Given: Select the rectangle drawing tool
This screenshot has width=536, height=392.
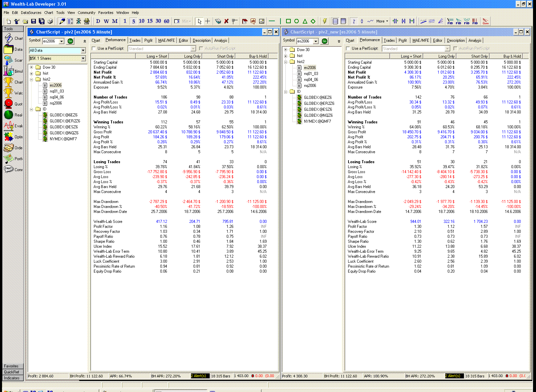Looking at the screenshot, I should (x=288, y=21).
